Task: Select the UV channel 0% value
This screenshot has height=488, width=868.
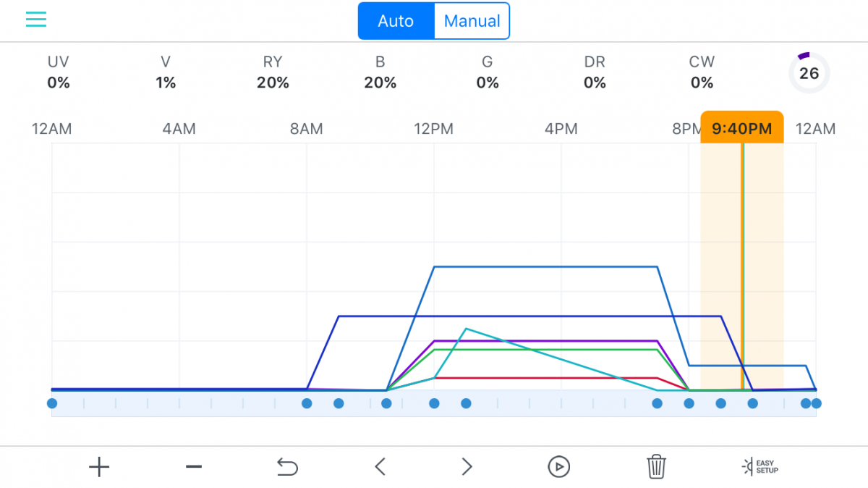Action: coord(59,83)
